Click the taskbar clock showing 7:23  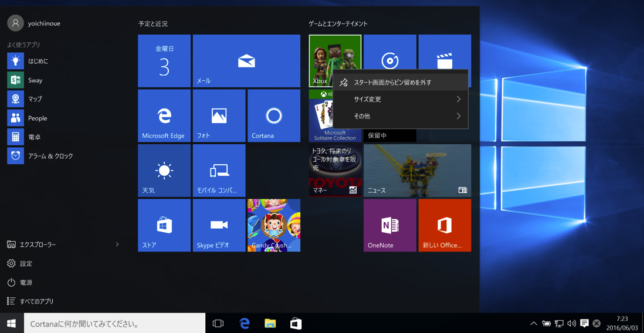[622, 324]
